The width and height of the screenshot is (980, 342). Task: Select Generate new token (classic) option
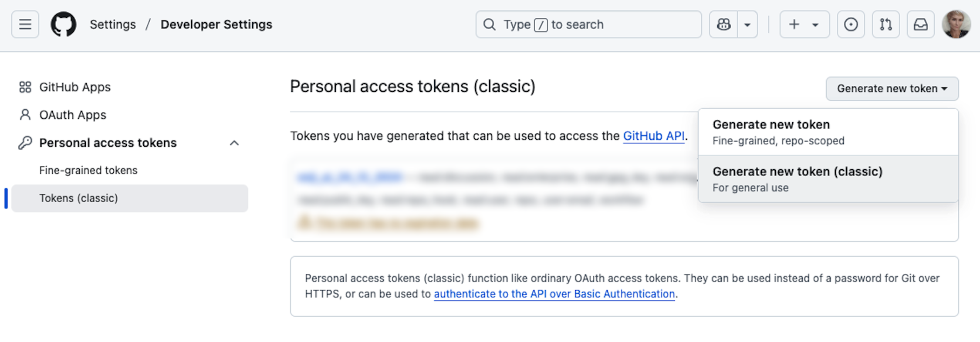click(828, 179)
